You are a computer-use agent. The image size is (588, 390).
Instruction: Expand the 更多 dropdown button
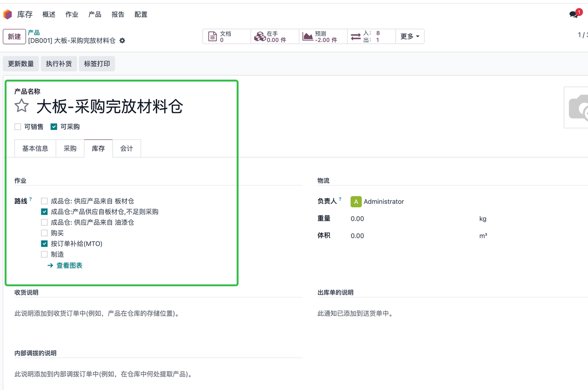click(410, 37)
